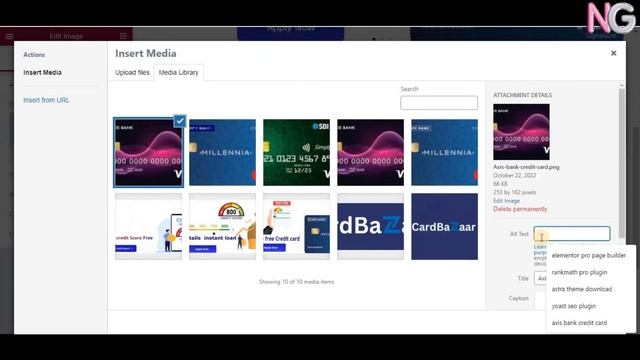Click the Title input field

tap(540, 278)
